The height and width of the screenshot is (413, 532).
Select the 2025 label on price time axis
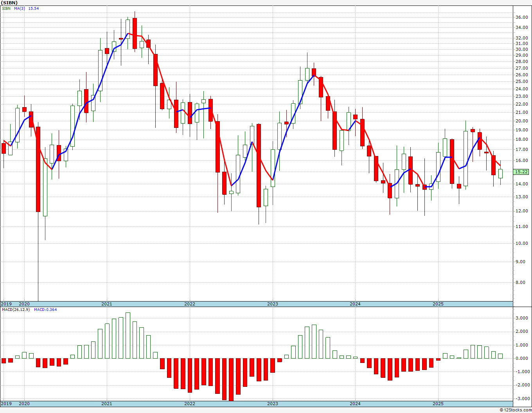tap(438, 304)
